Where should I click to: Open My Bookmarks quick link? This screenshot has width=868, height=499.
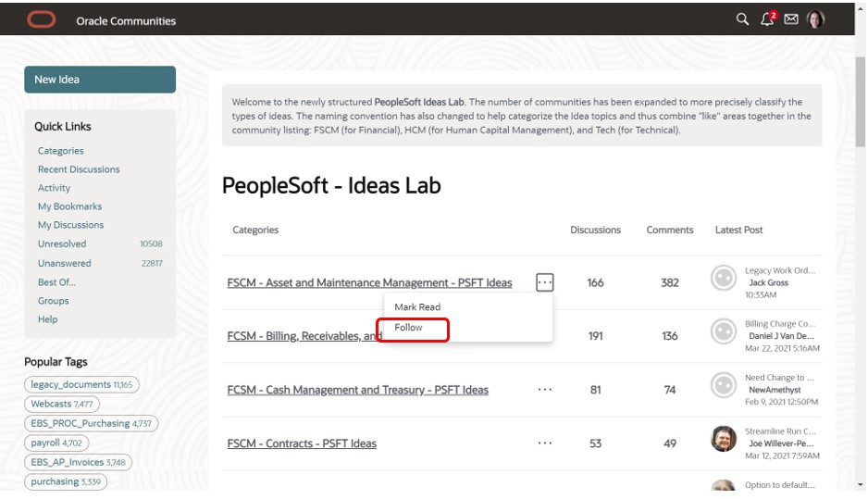click(x=69, y=206)
